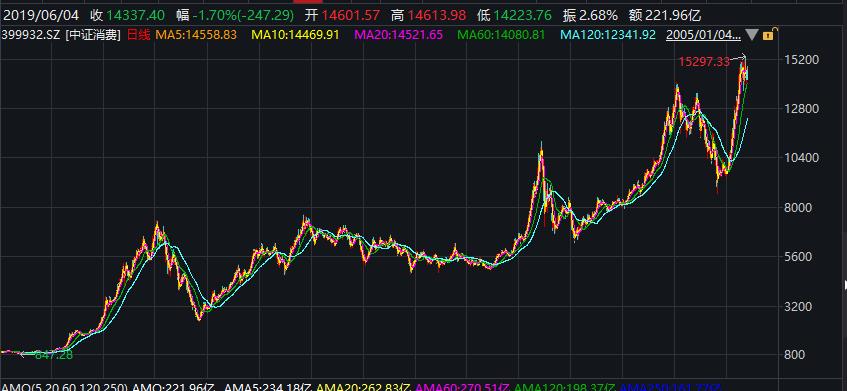This screenshot has width=847, height=391.
Task: Click the MA60:14080.81 indicator label
Action: pos(502,35)
